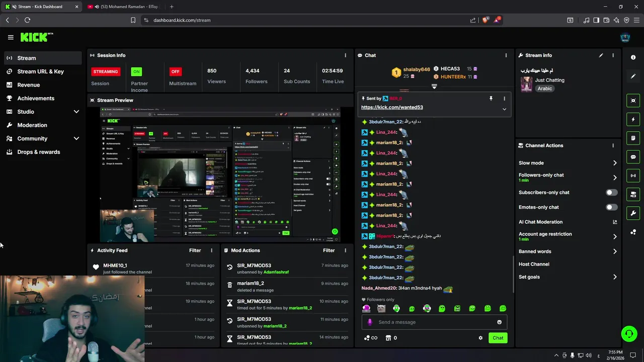Click the green support headset button

click(629, 333)
